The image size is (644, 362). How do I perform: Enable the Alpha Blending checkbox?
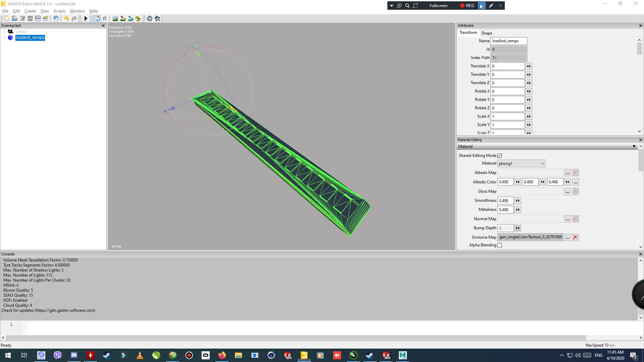500,245
